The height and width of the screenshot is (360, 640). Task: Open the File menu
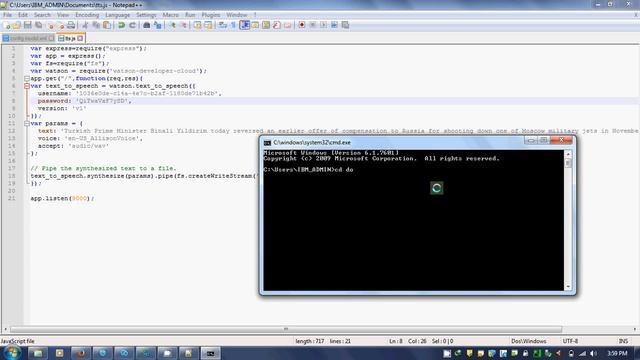[7, 15]
